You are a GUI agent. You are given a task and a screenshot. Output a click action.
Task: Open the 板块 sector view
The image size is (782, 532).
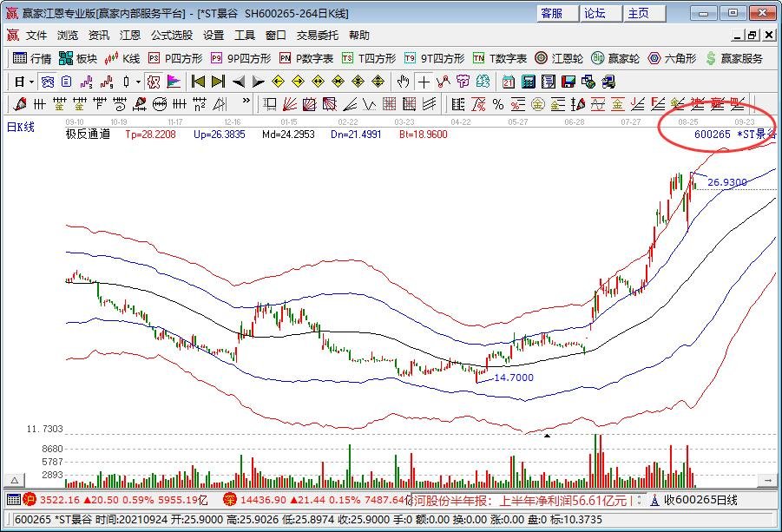point(78,58)
